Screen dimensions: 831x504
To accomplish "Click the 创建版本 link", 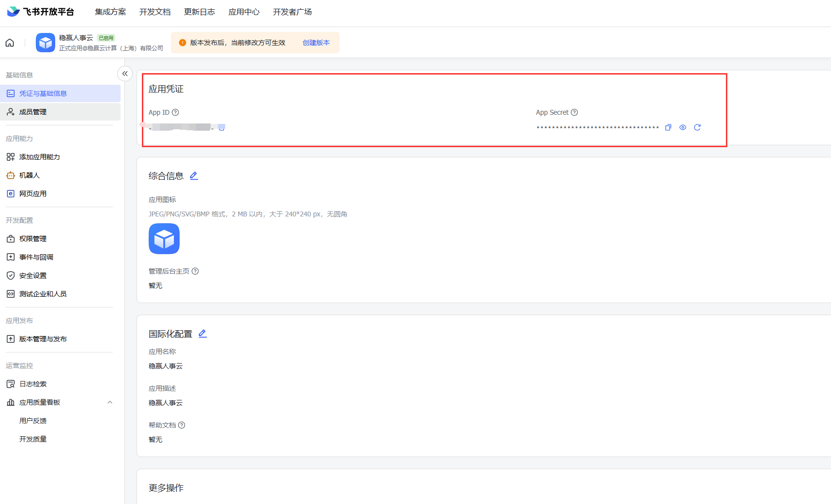I will (x=316, y=43).
